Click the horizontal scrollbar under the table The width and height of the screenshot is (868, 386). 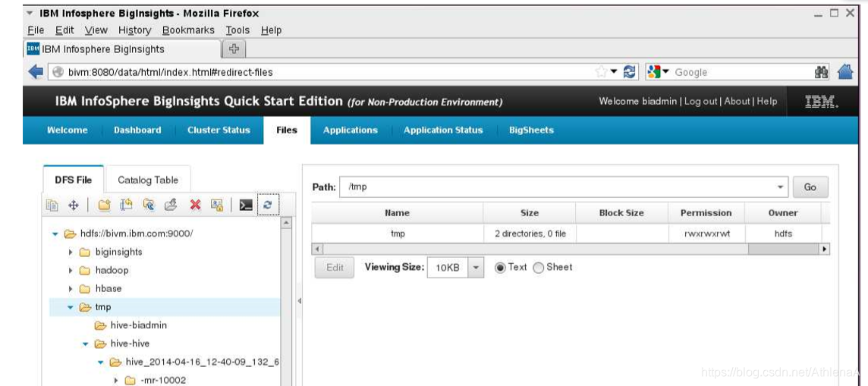571,249
